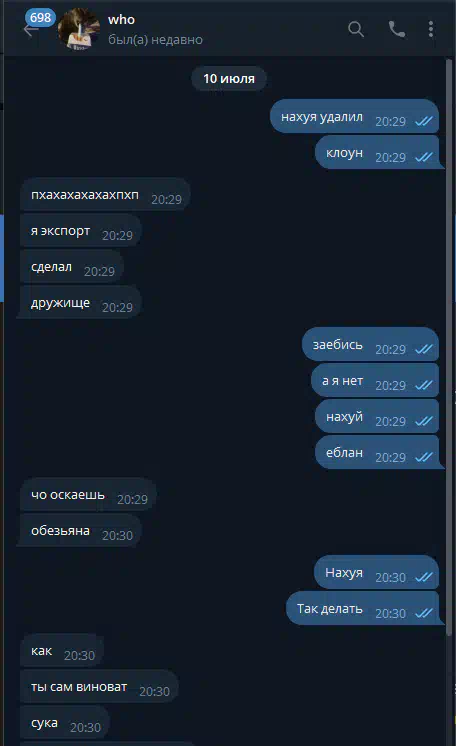
Task: Open search in this chat
Action: tap(356, 29)
